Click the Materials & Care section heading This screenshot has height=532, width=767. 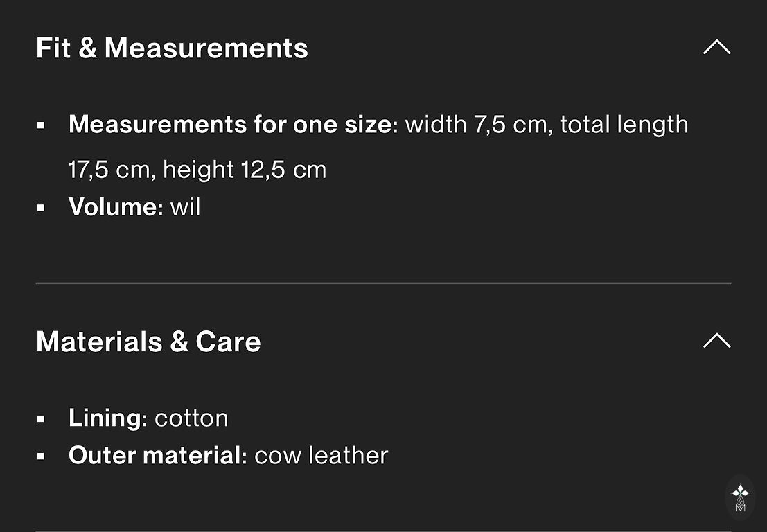[148, 342]
